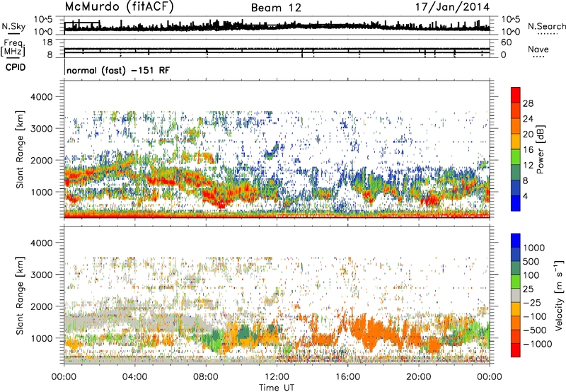Click the 17/Jan/2014 date label
Screen dimensions: 566x392
[x=453, y=7]
